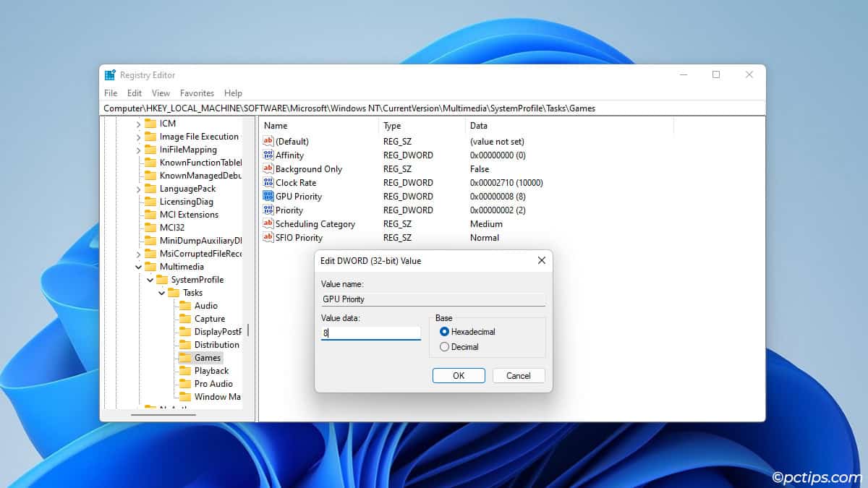Screen dimensions: 868x488
Task: Select the Window Manager tree item
Action: tap(218, 397)
